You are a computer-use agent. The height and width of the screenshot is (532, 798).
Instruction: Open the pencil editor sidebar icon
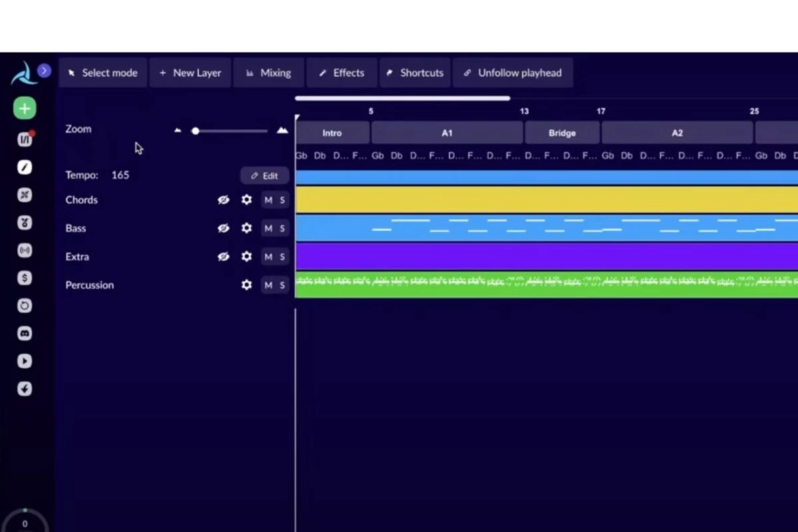(25, 167)
